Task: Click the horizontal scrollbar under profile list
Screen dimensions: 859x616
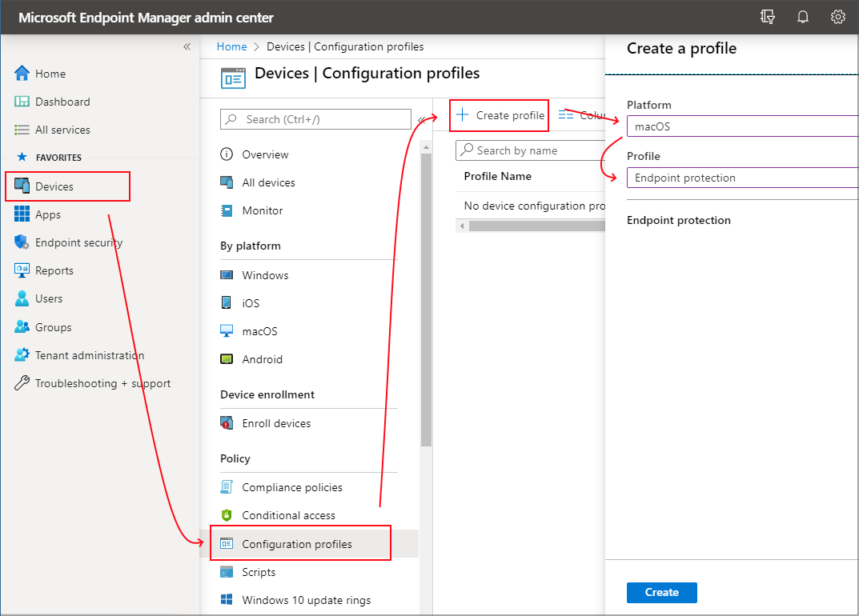Action: pyautogui.click(x=530, y=226)
